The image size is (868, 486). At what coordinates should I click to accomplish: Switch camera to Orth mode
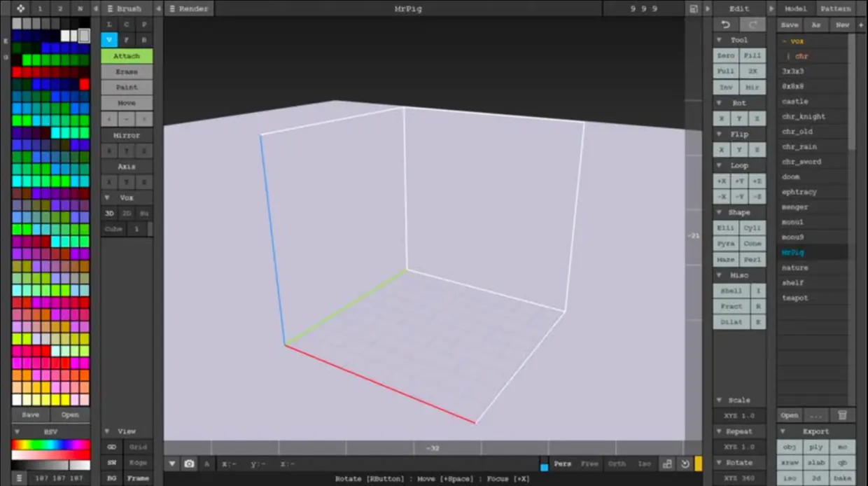(617, 464)
